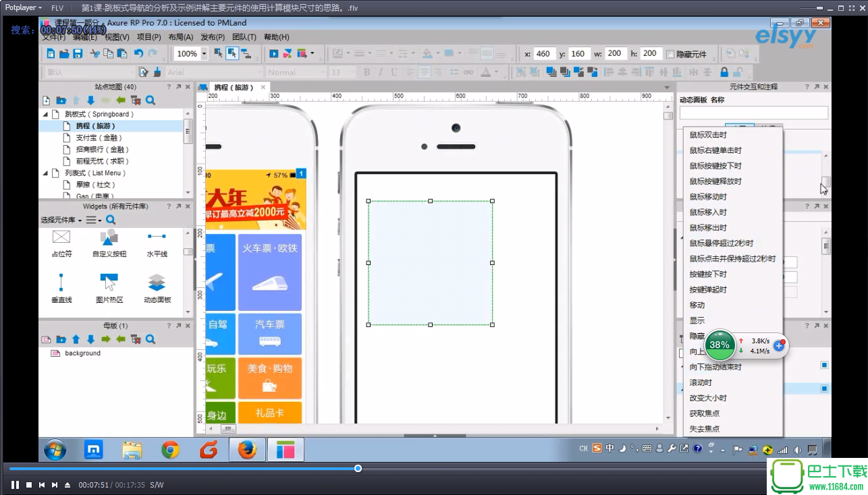Open the 100% zoom dropdown
This screenshot has width=868, height=495.
tap(204, 53)
